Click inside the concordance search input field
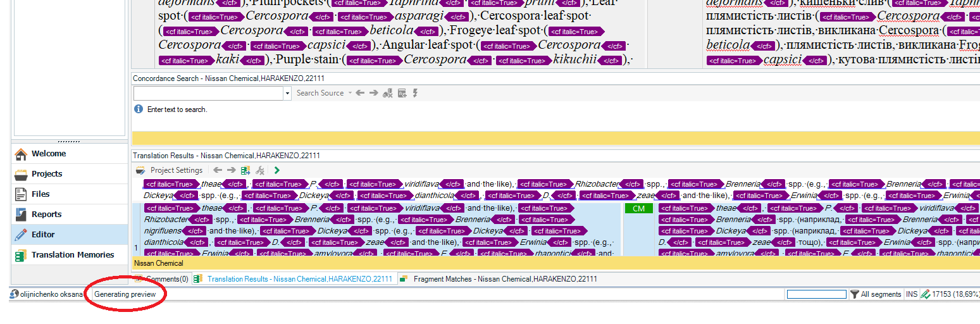Screen dimensions: 980x324 click(x=208, y=94)
